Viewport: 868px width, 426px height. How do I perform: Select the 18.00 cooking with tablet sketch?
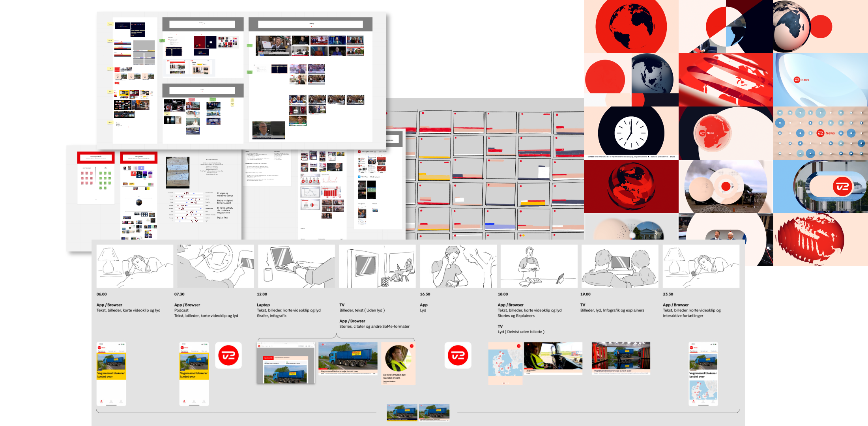539,266
